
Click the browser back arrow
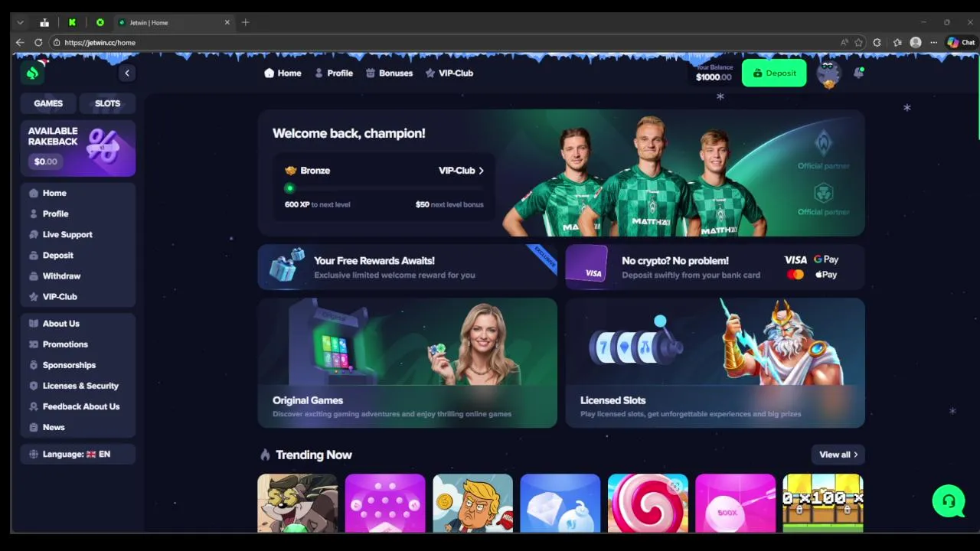pos(20,42)
